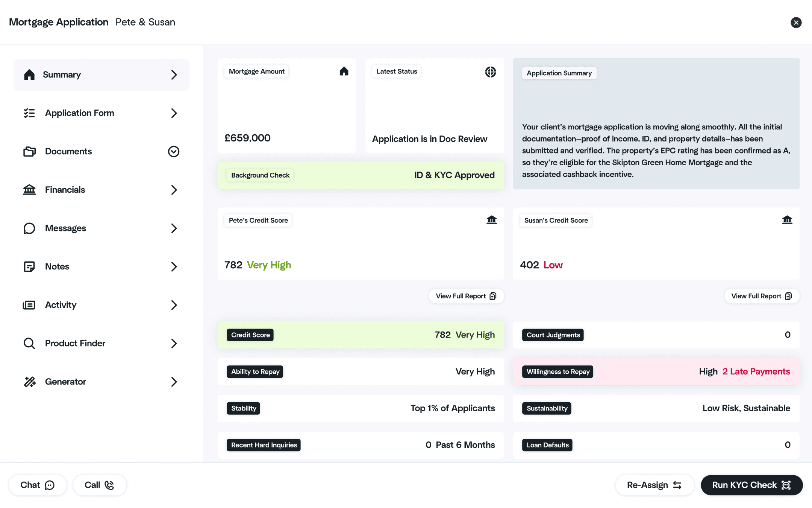View Pete's full credit report
Image resolution: width=812 pixels, height=508 pixels.
(x=466, y=296)
